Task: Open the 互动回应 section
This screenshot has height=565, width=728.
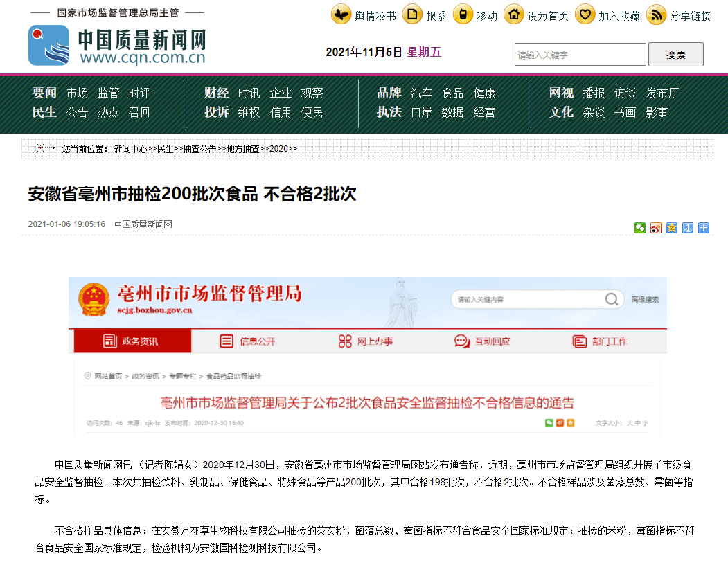Action: click(483, 341)
